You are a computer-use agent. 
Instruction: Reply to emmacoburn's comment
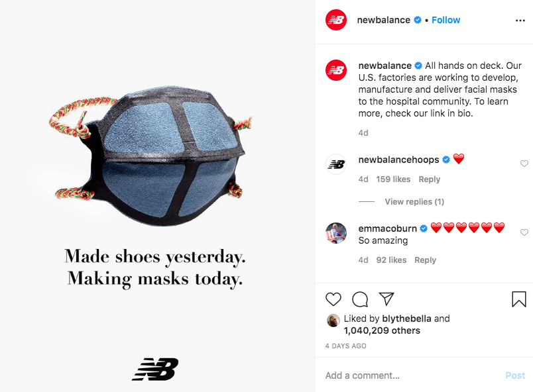pos(425,260)
